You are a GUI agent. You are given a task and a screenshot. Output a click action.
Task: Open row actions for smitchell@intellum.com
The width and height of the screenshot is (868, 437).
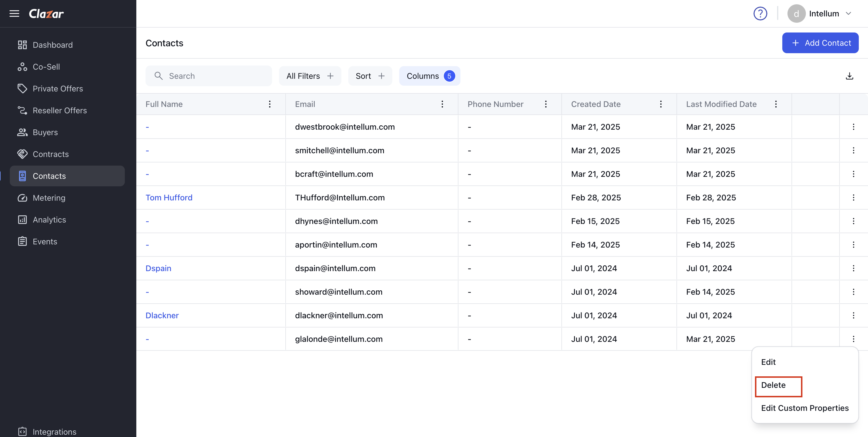tap(853, 150)
